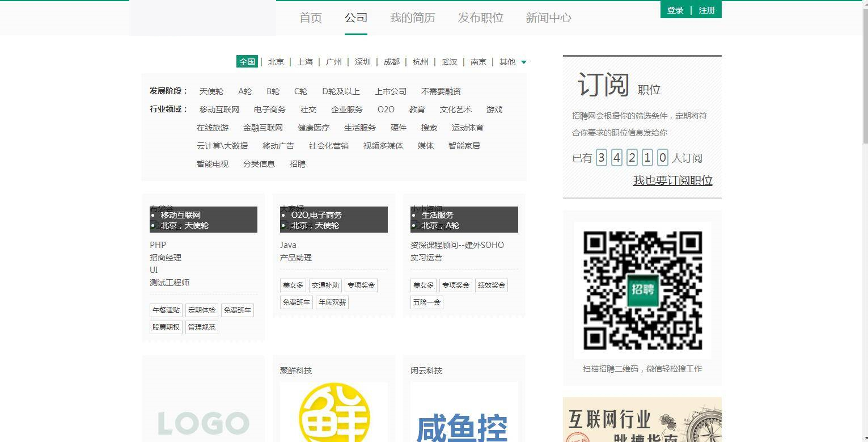Select the 天使轮 development stage filter
The height and width of the screenshot is (442, 868).
pyautogui.click(x=211, y=91)
